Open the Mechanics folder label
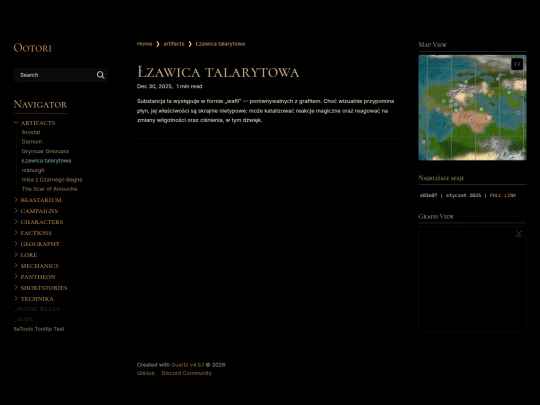This screenshot has width=540, height=405. (40, 266)
